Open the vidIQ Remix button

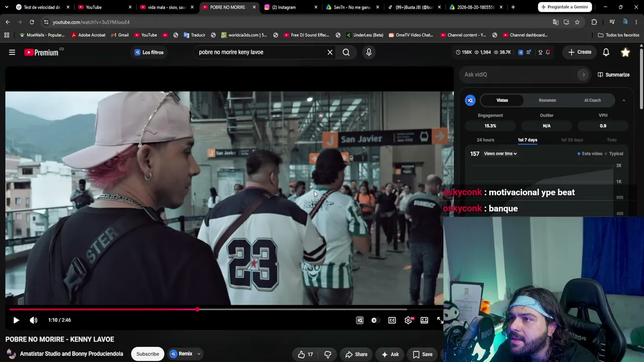coord(181,354)
